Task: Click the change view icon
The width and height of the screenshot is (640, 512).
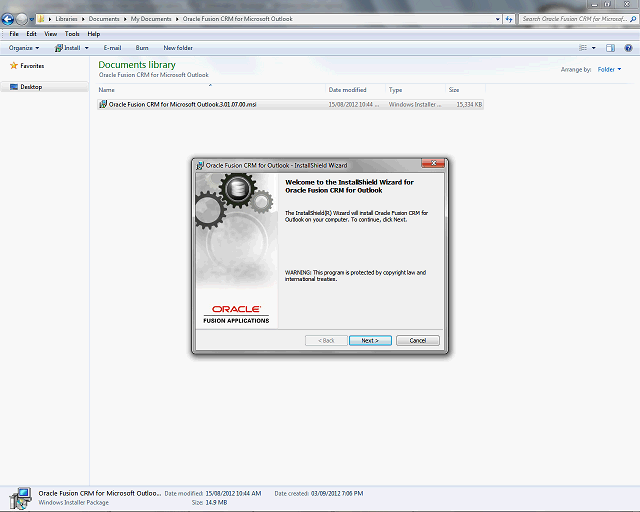Action: click(x=583, y=48)
